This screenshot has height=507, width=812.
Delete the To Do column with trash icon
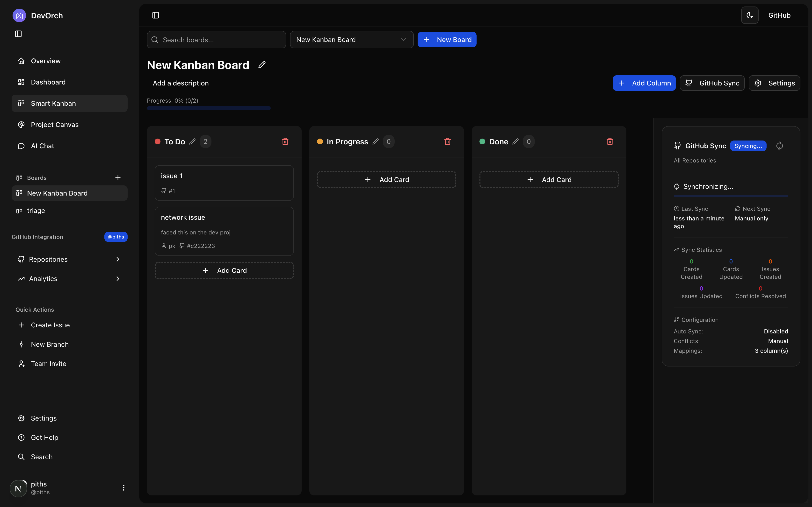coord(285,141)
